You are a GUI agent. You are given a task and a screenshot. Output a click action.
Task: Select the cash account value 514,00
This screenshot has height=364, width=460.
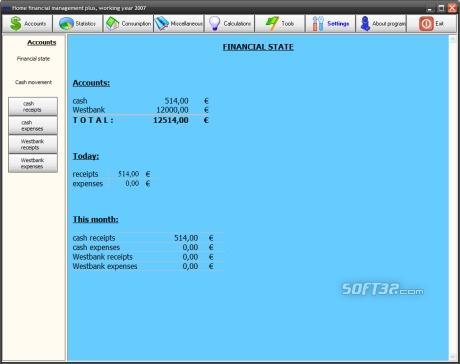click(176, 101)
